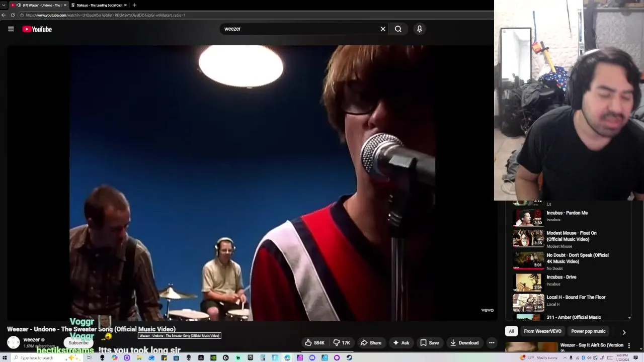View site information icon in address bar
The height and width of the screenshot is (362, 644).
coord(22,15)
